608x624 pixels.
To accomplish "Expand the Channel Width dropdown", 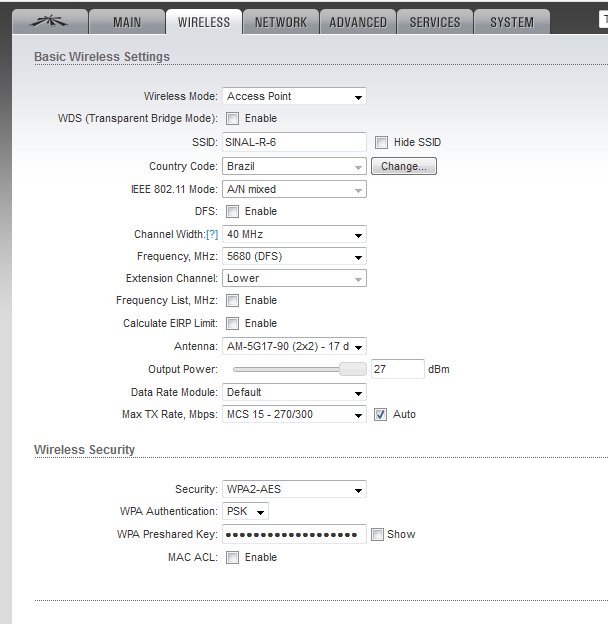I will click(294, 234).
